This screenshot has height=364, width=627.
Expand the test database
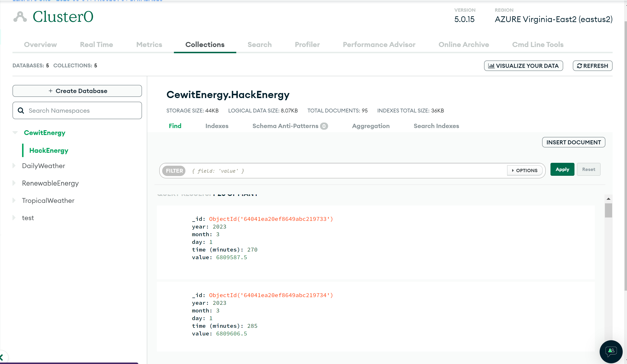click(14, 218)
